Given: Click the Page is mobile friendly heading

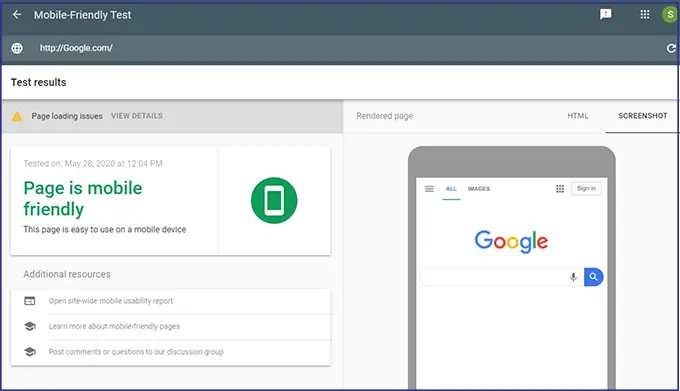Looking at the screenshot, I should 83,199.
